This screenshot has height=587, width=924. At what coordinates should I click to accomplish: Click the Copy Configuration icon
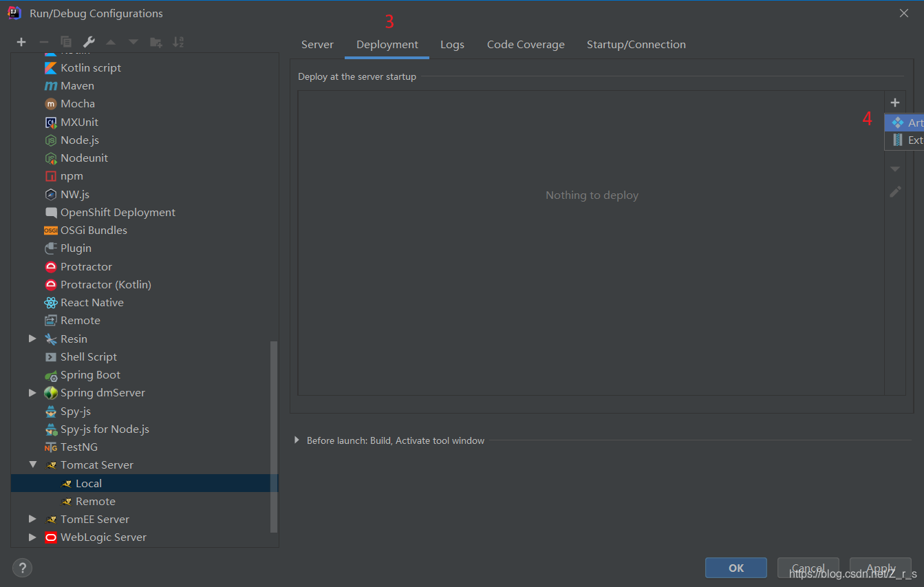pos(66,42)
